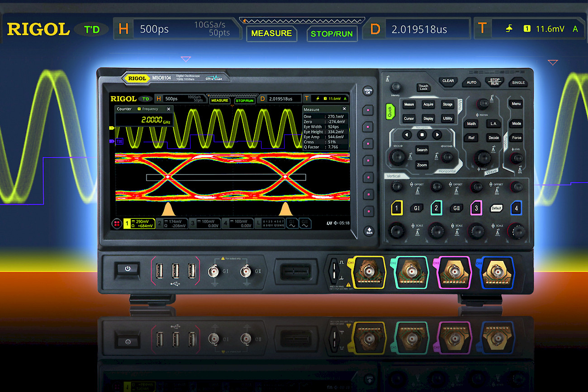Click the Utility key in the Menu group
Image resolution: width=588 pixels, height=392 pixels.
448,118
